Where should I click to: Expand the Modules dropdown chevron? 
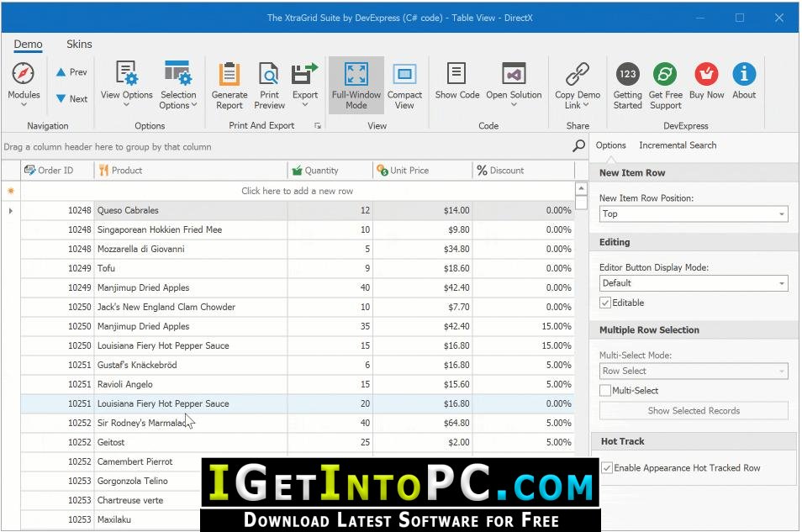pos(24,105)
